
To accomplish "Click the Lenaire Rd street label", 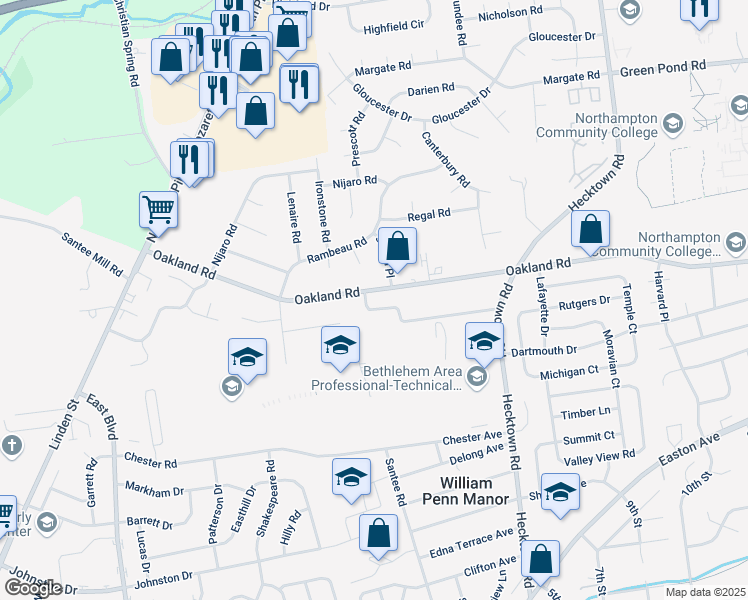I will [294, 217].
